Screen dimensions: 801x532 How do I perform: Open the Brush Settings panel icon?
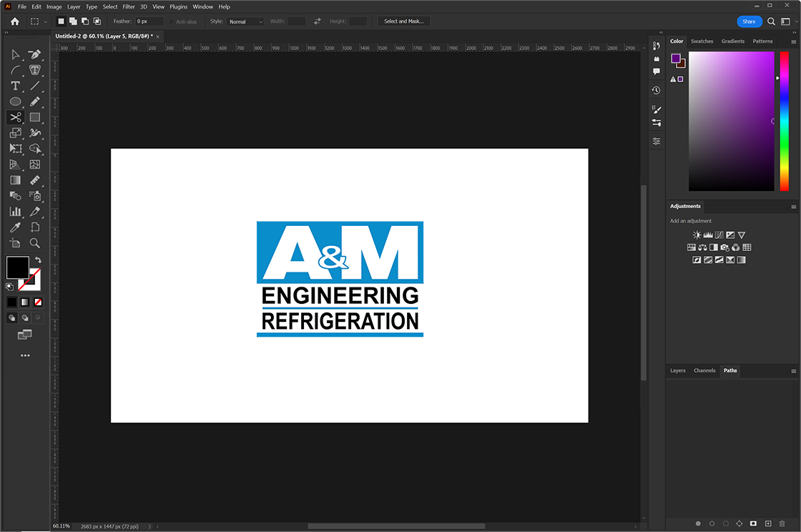click(657, 109)
